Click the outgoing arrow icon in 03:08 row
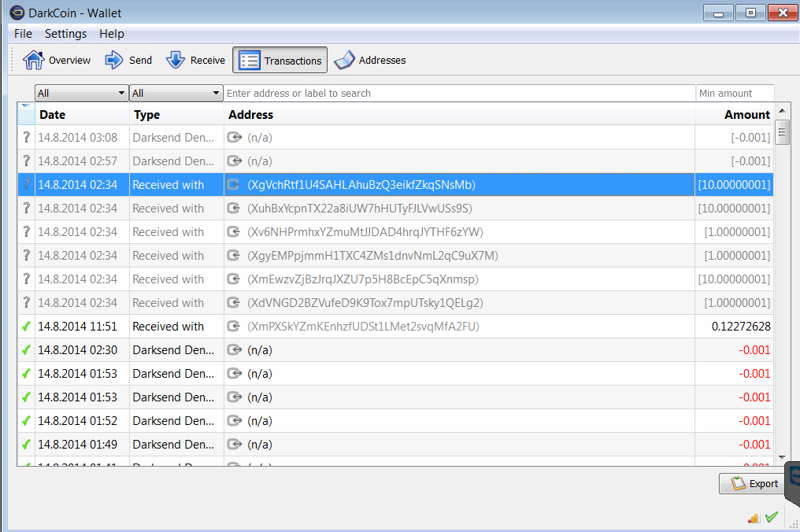 234,137
